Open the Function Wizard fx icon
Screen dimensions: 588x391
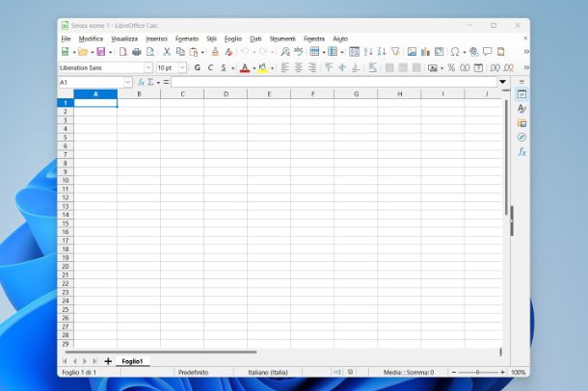141,83
